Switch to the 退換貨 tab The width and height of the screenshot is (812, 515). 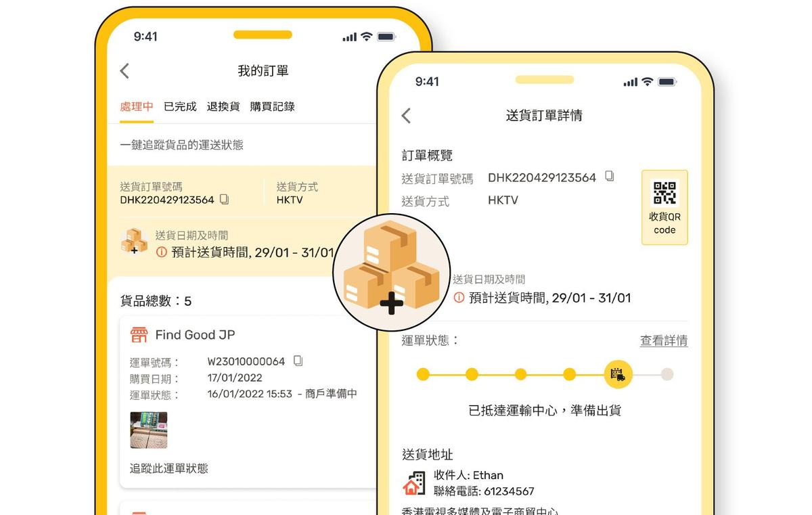point(223,106)
